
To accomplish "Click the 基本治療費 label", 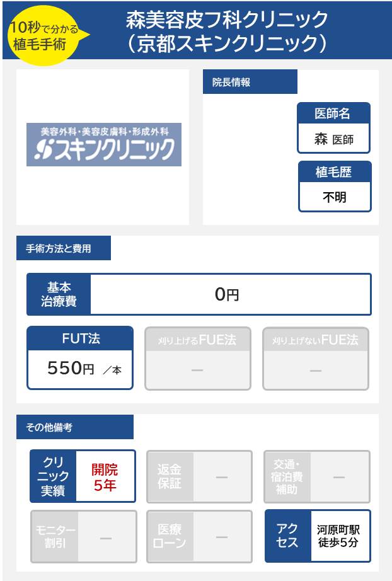I will (59, 294).
